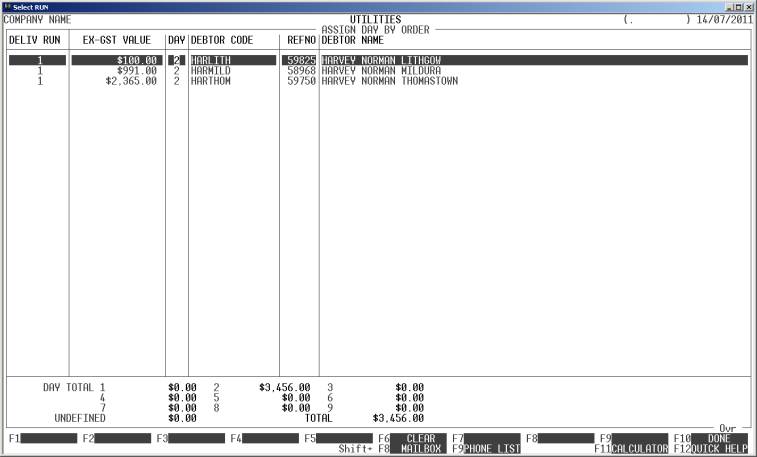This screenshot has height=457, width=757.
Task: Open the CALCULATOR function key
Action: pyautogui.click(x=640, y=449)
